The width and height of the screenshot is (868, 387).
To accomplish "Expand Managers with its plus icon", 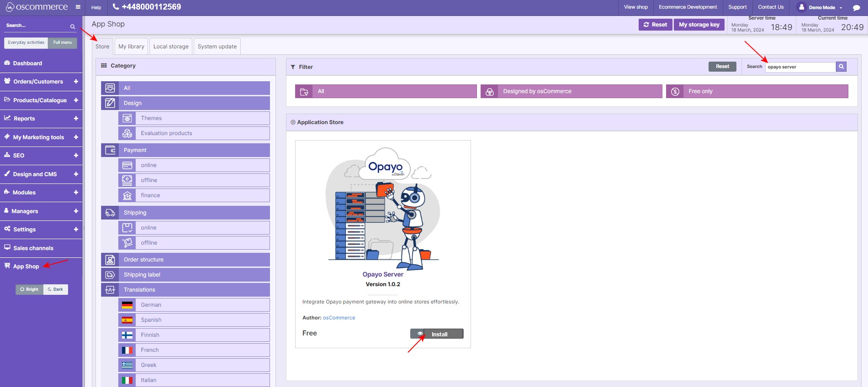I will [76, 211].
